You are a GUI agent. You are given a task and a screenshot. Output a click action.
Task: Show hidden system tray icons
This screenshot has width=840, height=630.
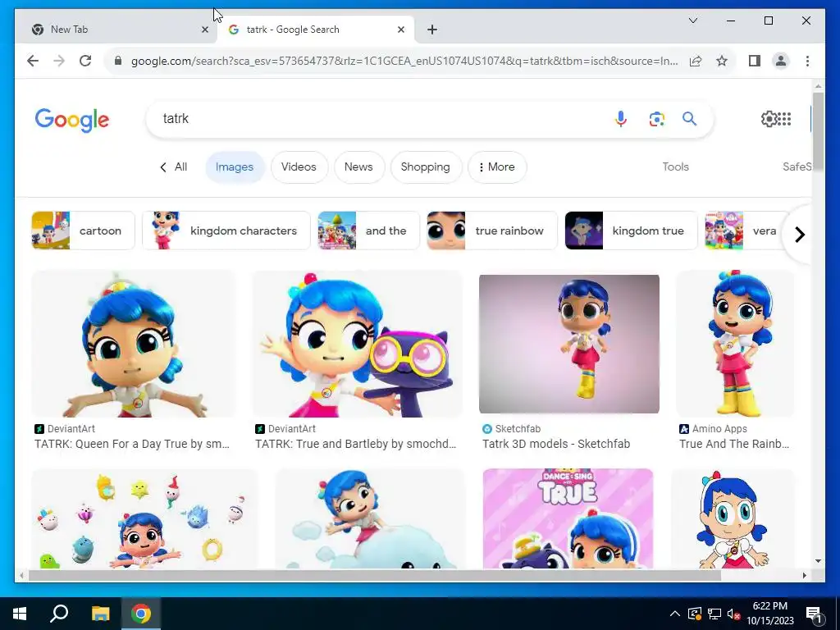tap(675, 614)
